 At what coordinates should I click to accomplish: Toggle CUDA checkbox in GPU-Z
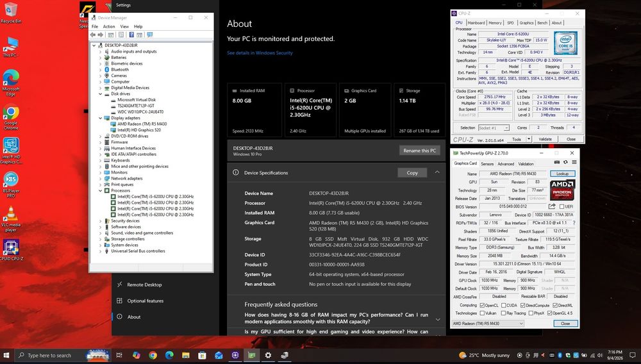(x=504, y=305)
